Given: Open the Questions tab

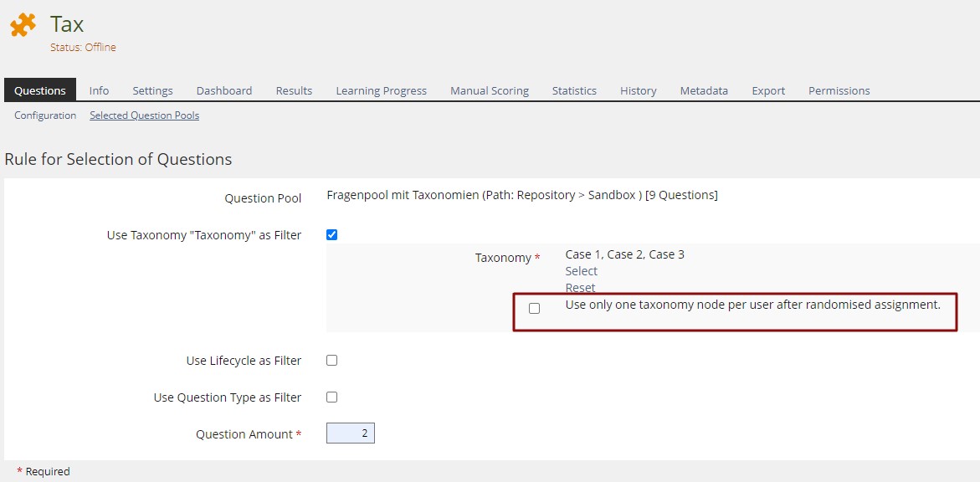Looking at the screenshot, I should pos(40,90).
